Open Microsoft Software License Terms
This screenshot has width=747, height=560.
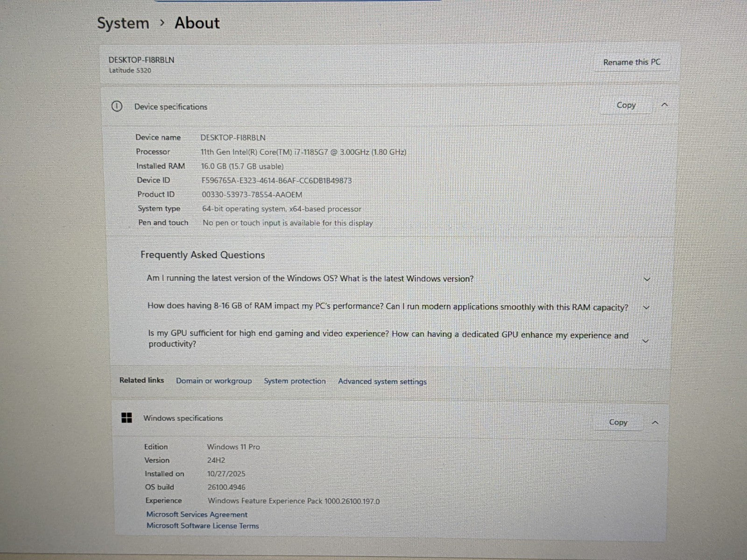tap(203, 526)
